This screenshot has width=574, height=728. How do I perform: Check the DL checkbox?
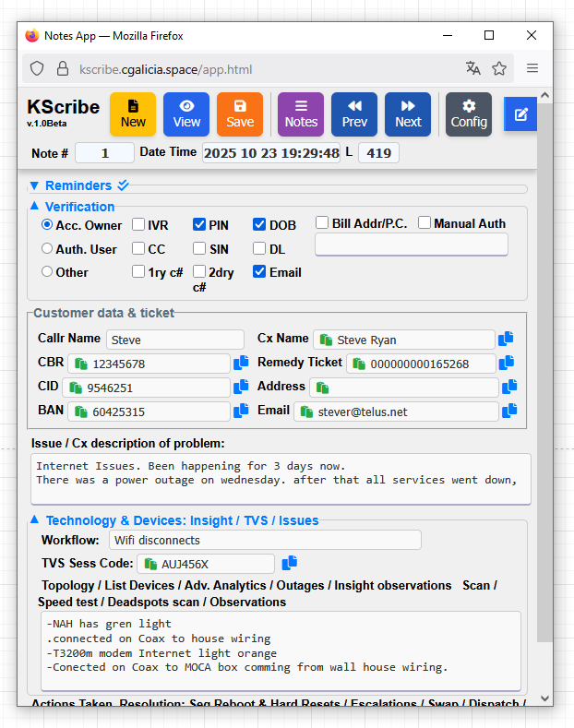pos(259,248)
